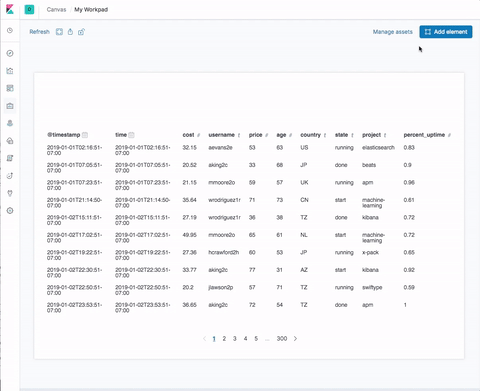Viewport: 480px width, 391px height.
Task: Go to table page 3
Action: [235, 339]
